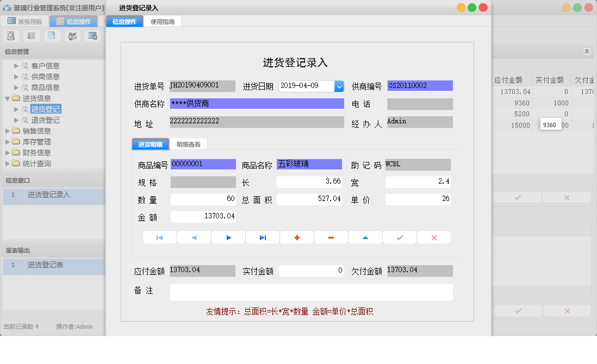Jump to the first record arrow

click(x=159, y=237)
